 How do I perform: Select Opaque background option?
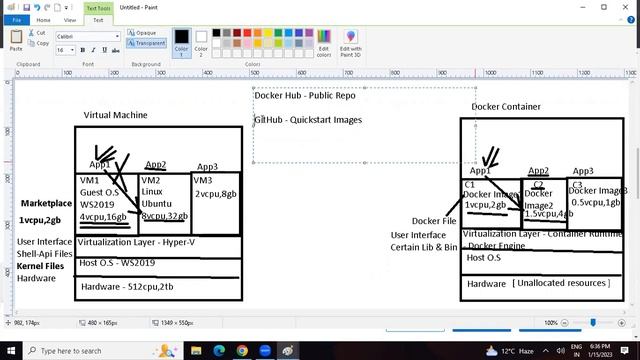[x=142, y=33]
